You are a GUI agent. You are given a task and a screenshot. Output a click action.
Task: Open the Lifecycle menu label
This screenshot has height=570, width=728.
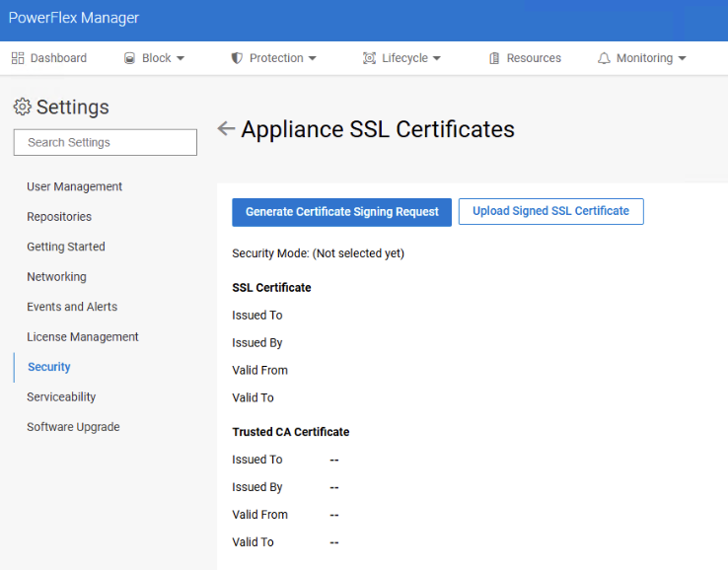point(404,58)
